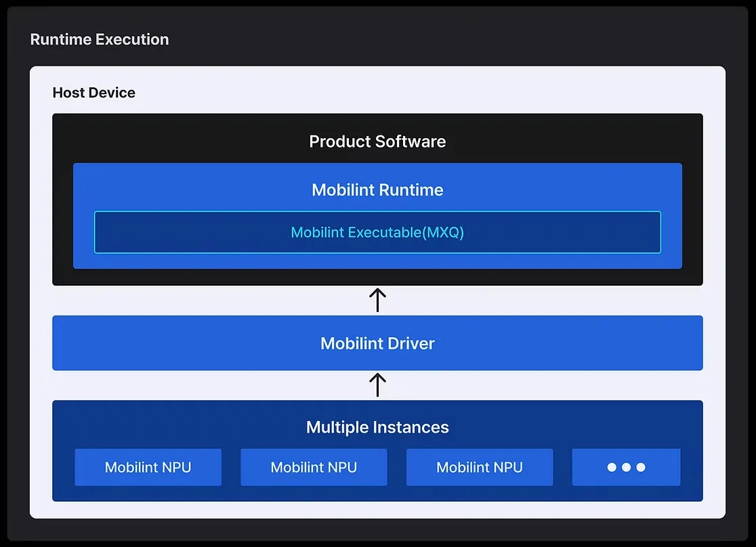The width and height of the screenshot is (756, 547).
Task: Click the Mobilint Runtime title text
Action: click(377, 190)
